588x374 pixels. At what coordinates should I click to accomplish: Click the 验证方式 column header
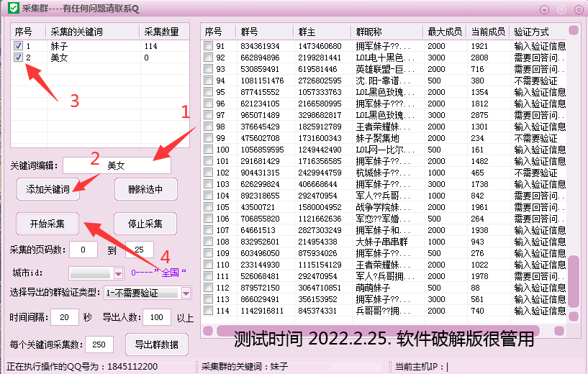(531, 32)
